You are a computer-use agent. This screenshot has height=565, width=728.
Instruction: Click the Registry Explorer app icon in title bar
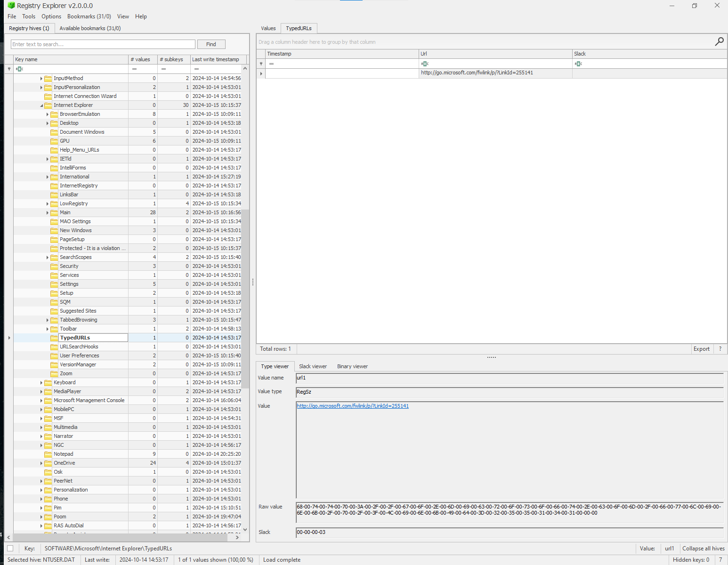coord(11,6)
